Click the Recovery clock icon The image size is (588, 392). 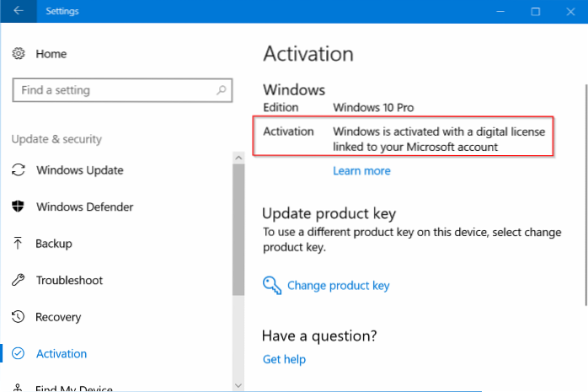coord(19,317)
